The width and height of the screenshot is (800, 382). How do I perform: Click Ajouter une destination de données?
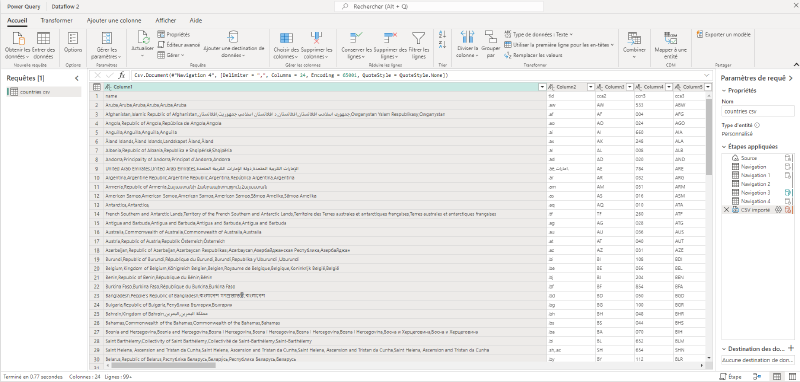tap(234, 44)
